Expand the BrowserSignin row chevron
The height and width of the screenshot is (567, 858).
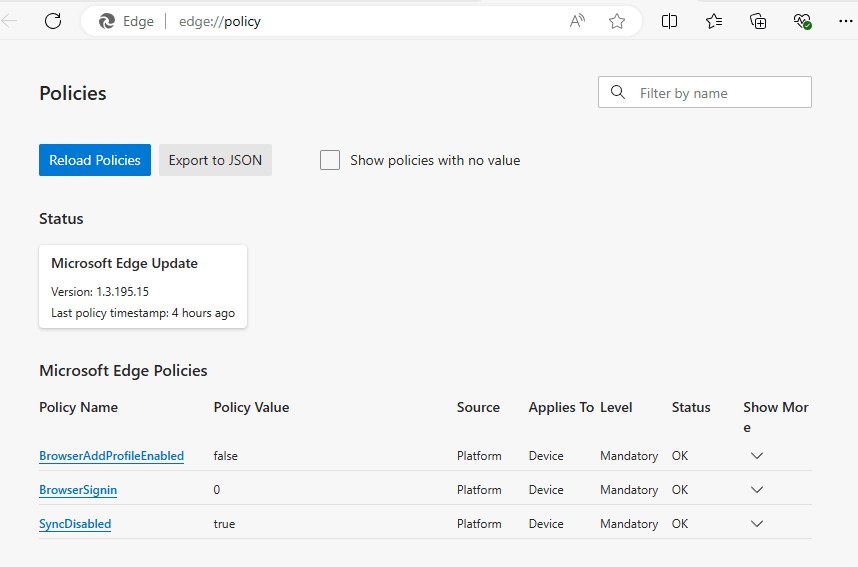[757, 490]
